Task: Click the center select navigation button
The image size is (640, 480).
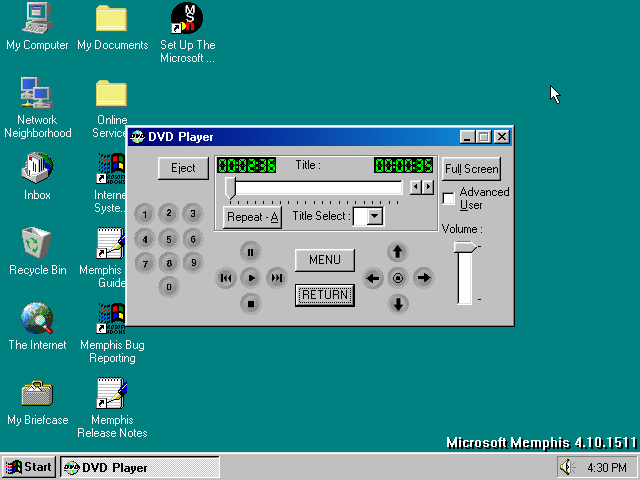Action: [398, 278]
